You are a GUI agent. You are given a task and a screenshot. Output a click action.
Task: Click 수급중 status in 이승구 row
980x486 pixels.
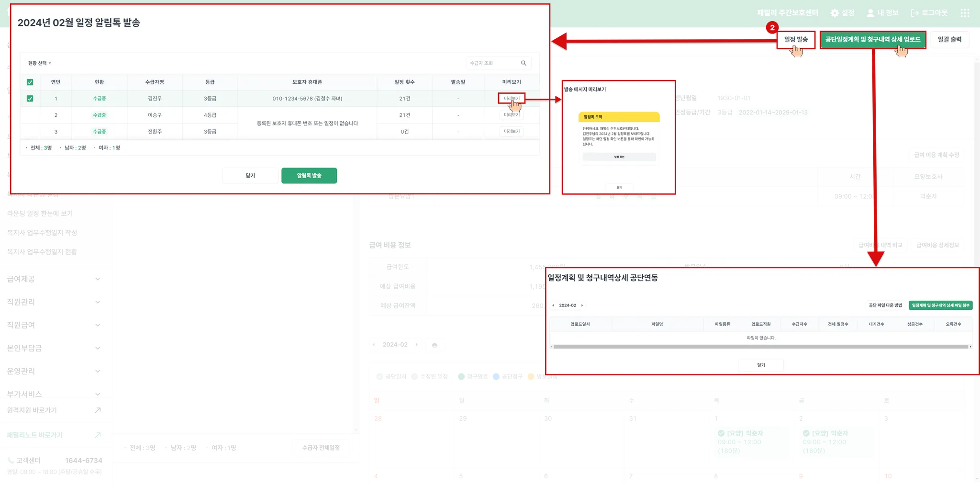(x=100, y=115)
